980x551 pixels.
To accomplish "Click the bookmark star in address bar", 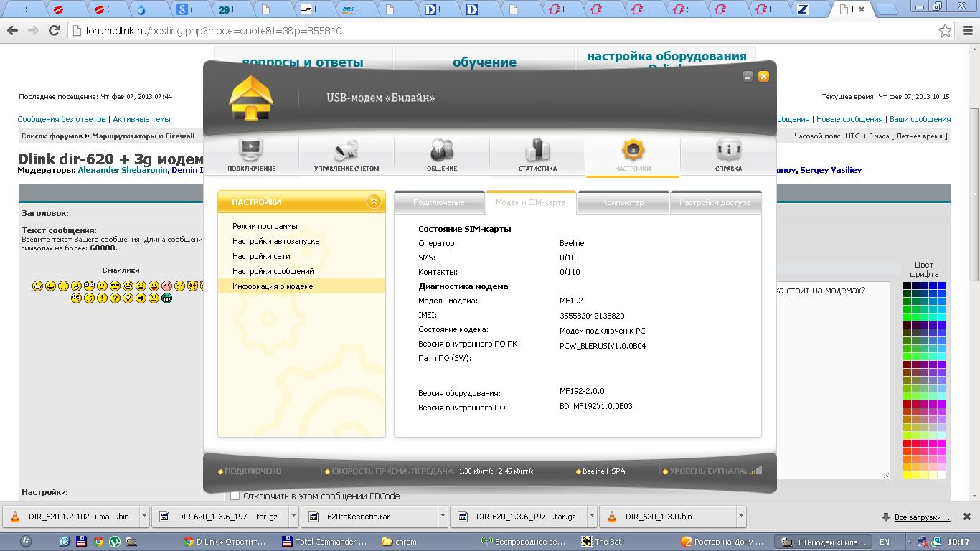I will (946, 31).
